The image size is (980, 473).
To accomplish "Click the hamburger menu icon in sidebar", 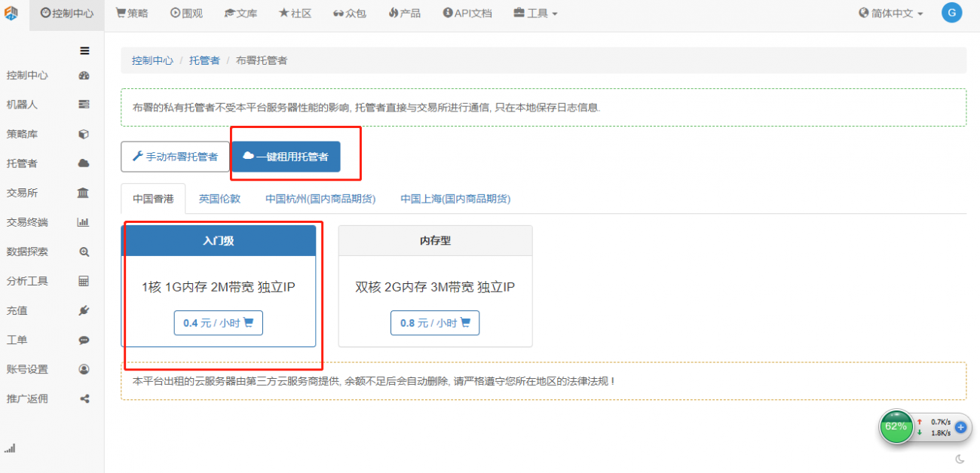I will [x=84, y=51].
